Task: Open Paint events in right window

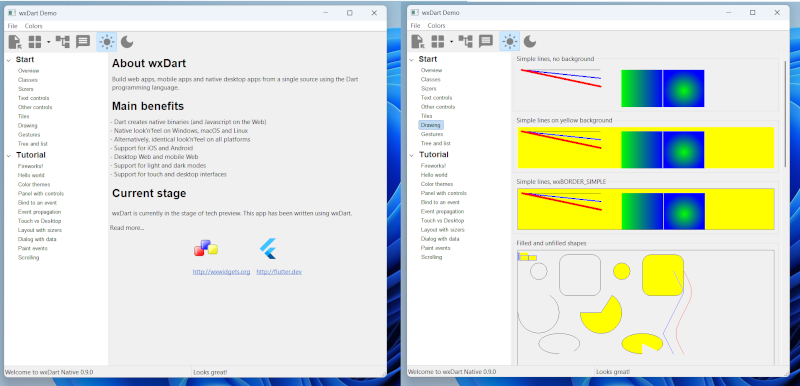Action: 436,248
